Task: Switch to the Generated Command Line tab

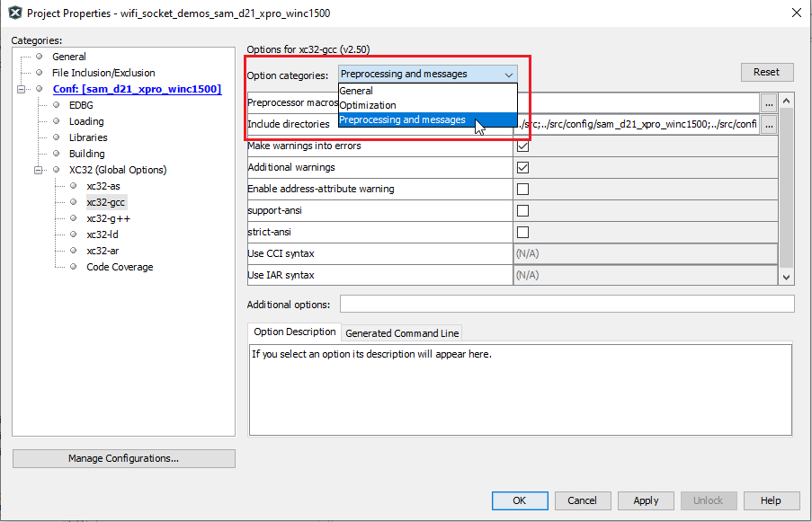Action: [x=401, y=332]
